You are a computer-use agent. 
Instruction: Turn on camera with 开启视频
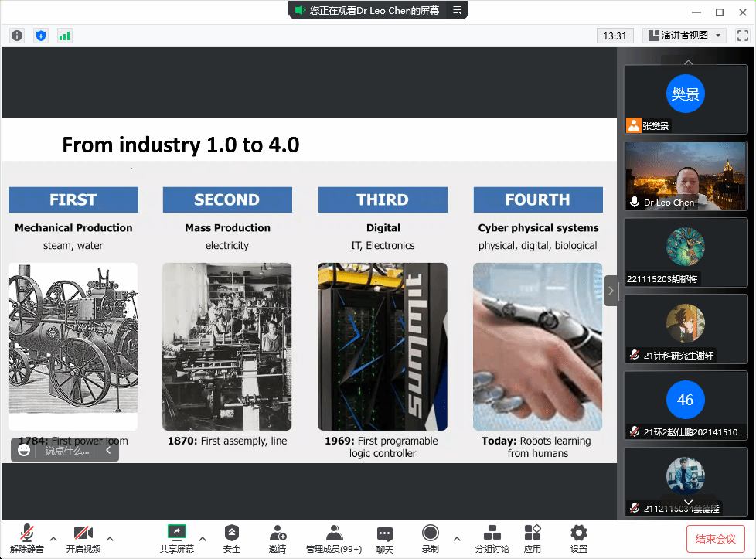click(83, 538)
